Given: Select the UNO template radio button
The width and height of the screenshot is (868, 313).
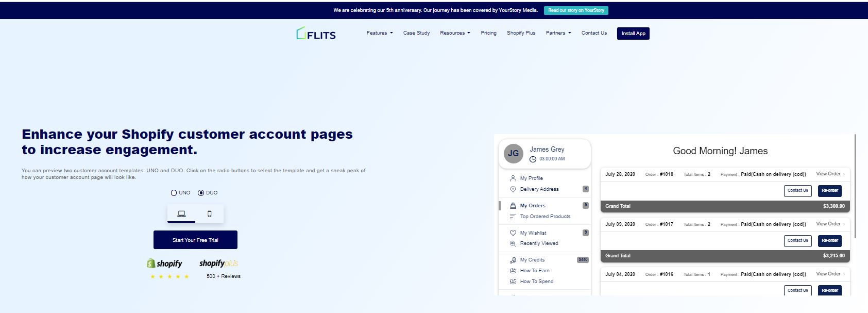Looking at the screenshot, I should pos(174,193).
